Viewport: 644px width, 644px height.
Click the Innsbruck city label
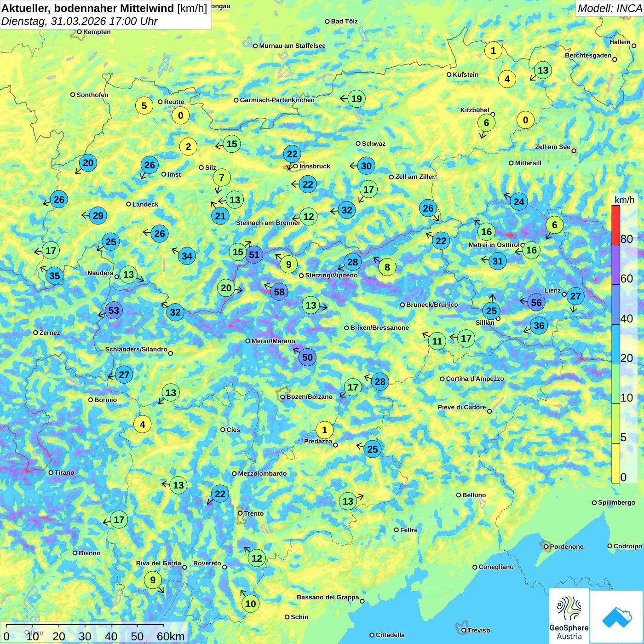(315, 166)
